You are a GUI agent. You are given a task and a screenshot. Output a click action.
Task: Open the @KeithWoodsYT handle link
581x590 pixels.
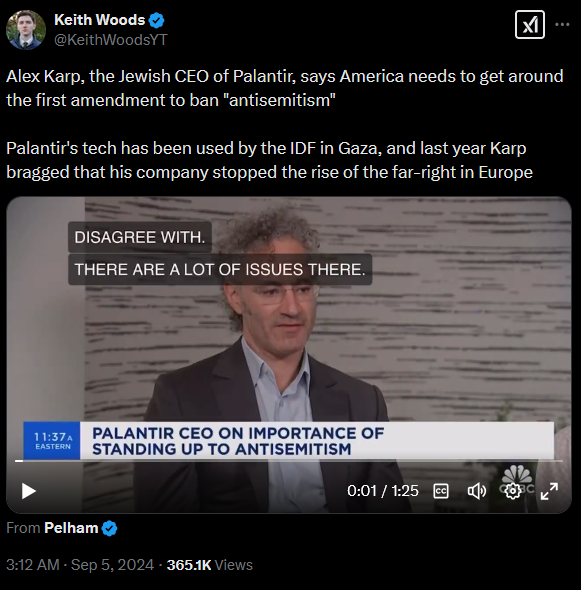pos(111,40)
